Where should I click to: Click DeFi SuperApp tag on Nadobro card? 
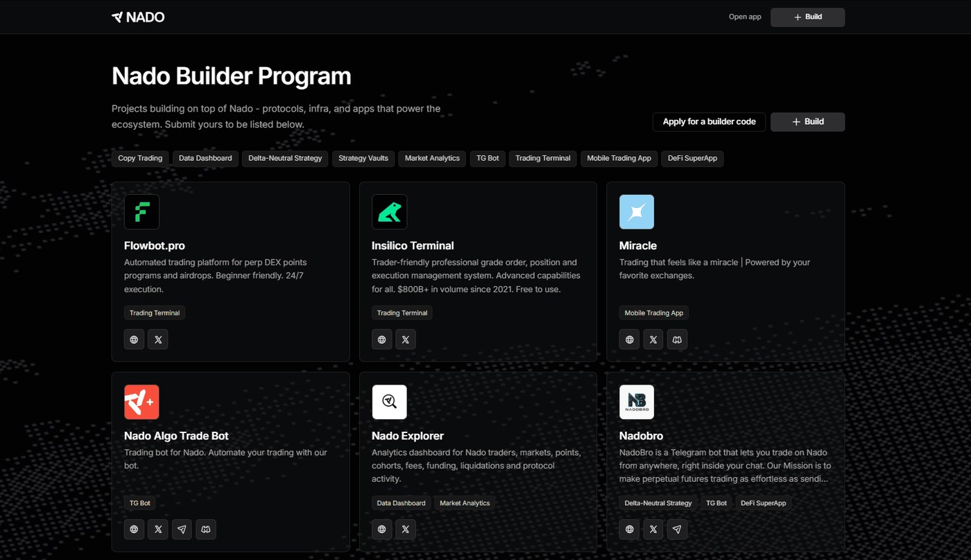[764, 503]
